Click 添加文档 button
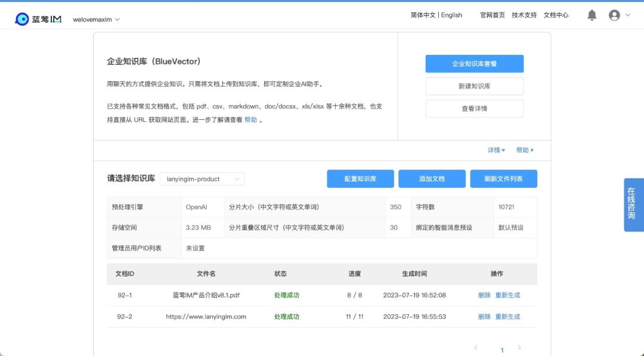 [432, 179]
